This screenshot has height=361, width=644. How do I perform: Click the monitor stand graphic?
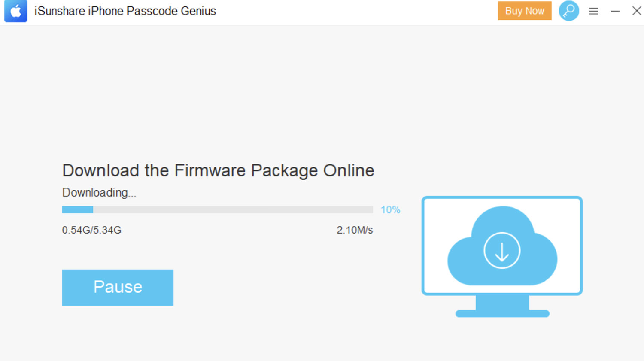click(502, 306)
